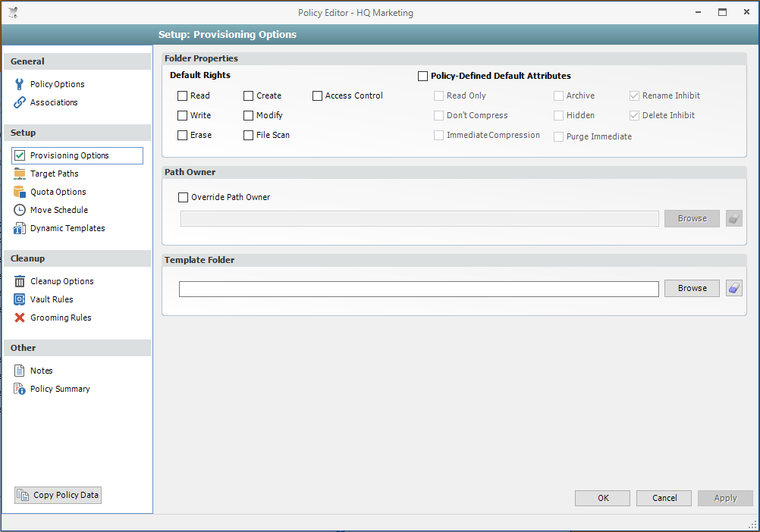Tick the Access Control checkbox
The width and height of the screenshot is (760, 532).
click(x=318, y=96)
